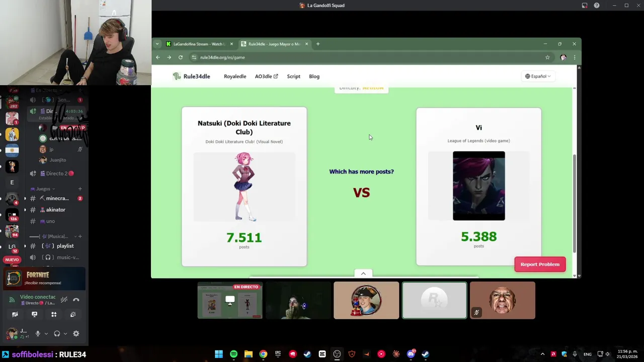Screen dimensions: 644x362
Task: Open Discord soundboard icon
Action: pos(73,314)
